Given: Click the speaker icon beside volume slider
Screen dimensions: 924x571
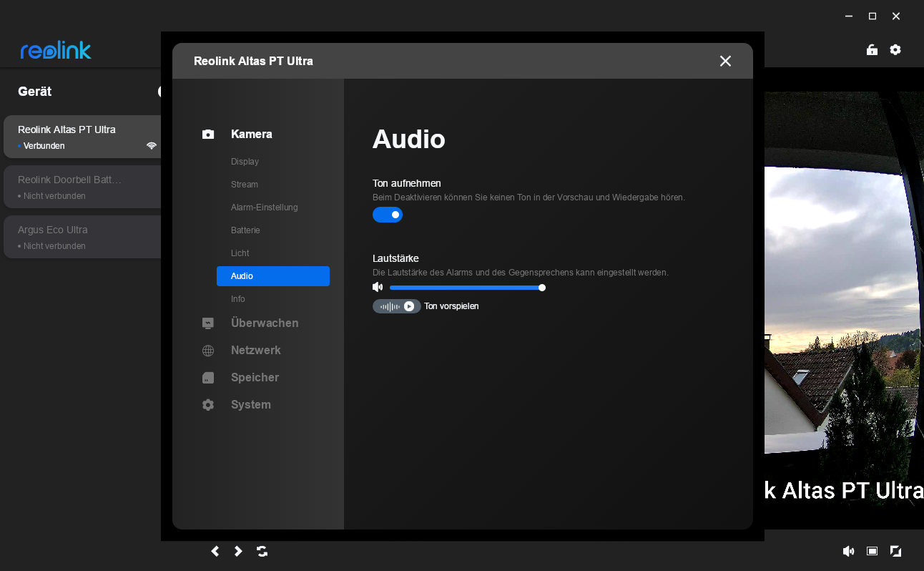Looking at the screenshot, I should tap(378, 288).
